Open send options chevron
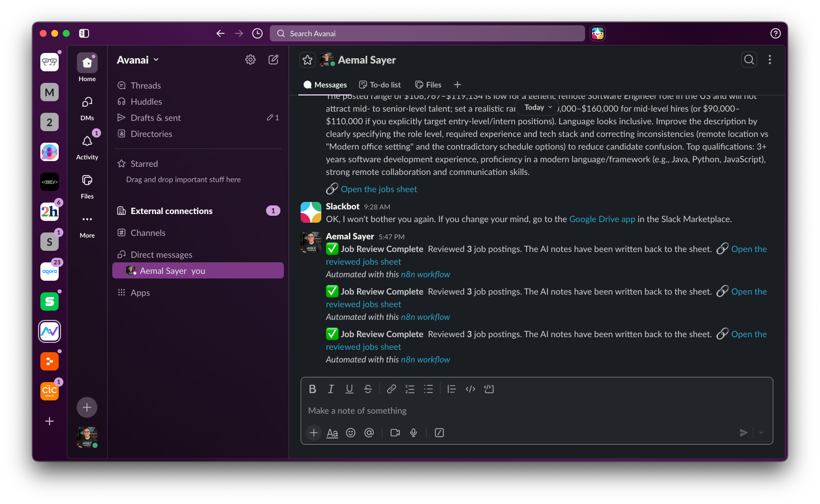 point(761,433)
